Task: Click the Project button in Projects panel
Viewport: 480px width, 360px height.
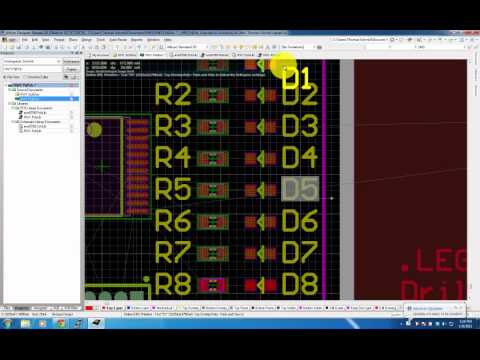Action: pyautogui.click(x=71, y=69)
